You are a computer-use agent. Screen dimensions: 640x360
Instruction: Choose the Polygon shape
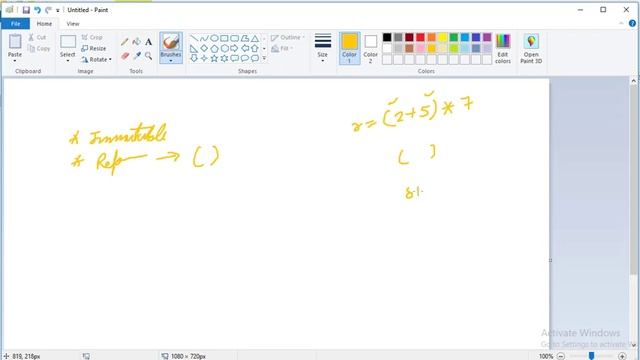click(x=245, y=38)
